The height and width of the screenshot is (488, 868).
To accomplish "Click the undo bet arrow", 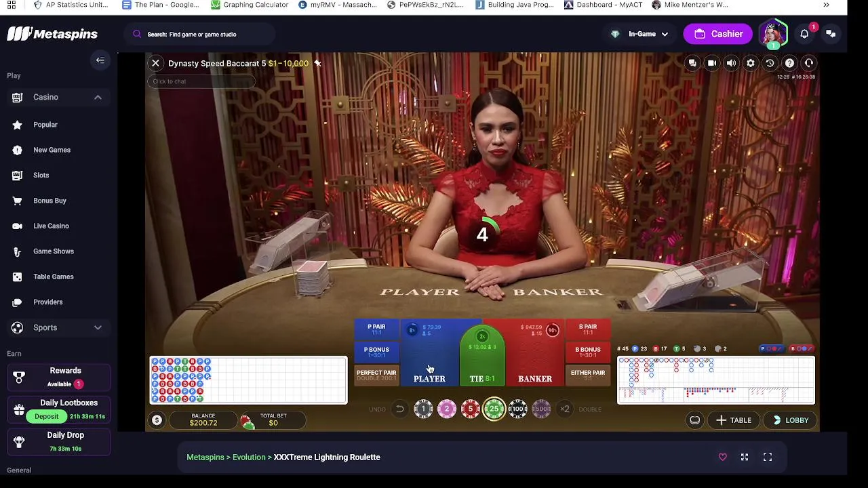I will 400,409.
